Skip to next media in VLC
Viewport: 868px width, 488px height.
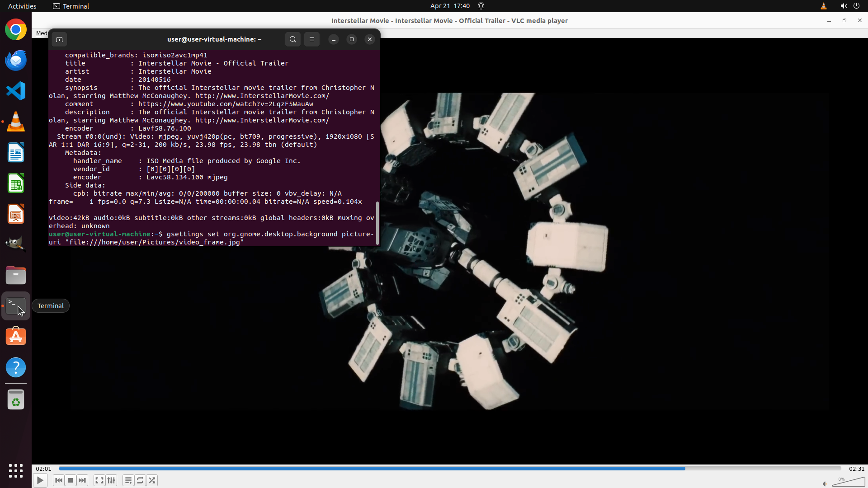point(82,480)
